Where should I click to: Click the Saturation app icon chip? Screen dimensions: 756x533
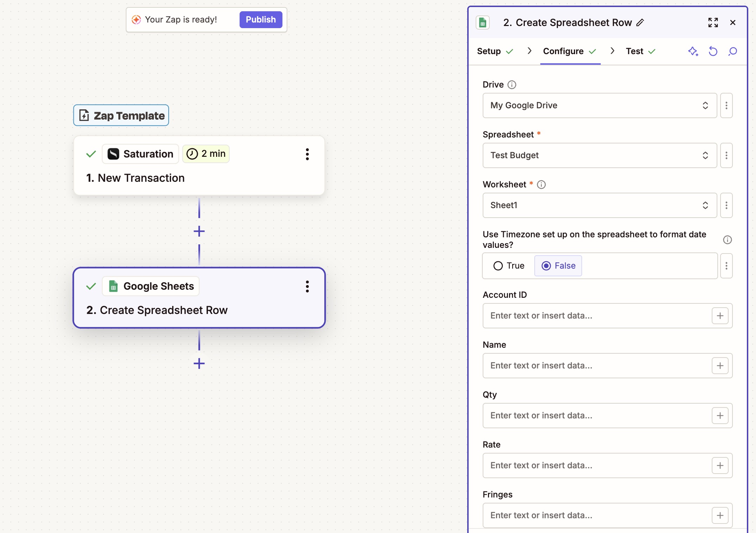(141, 154)
